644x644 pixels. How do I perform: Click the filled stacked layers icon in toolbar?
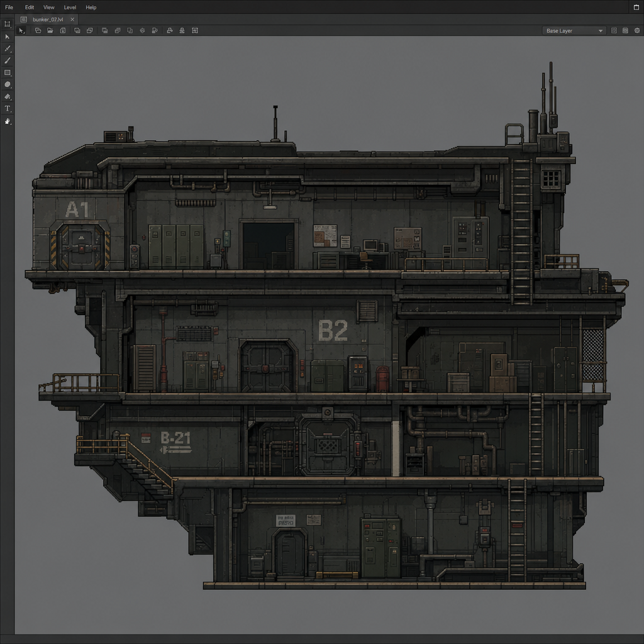pyautogui.click(x=105, y=30)
